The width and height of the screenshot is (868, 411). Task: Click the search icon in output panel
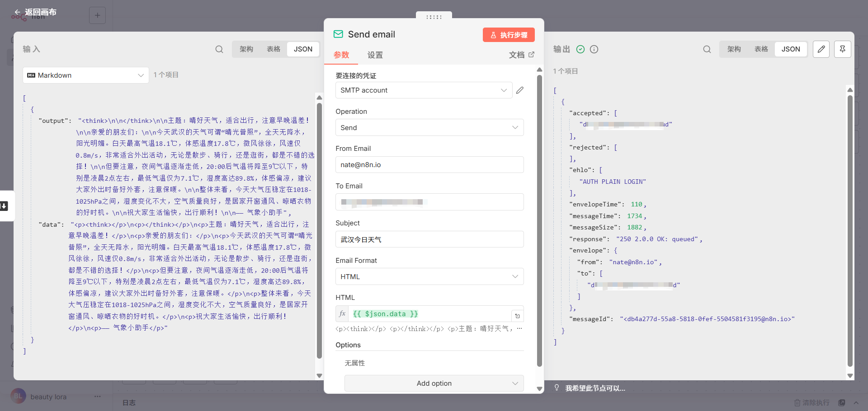coord(707,49)
